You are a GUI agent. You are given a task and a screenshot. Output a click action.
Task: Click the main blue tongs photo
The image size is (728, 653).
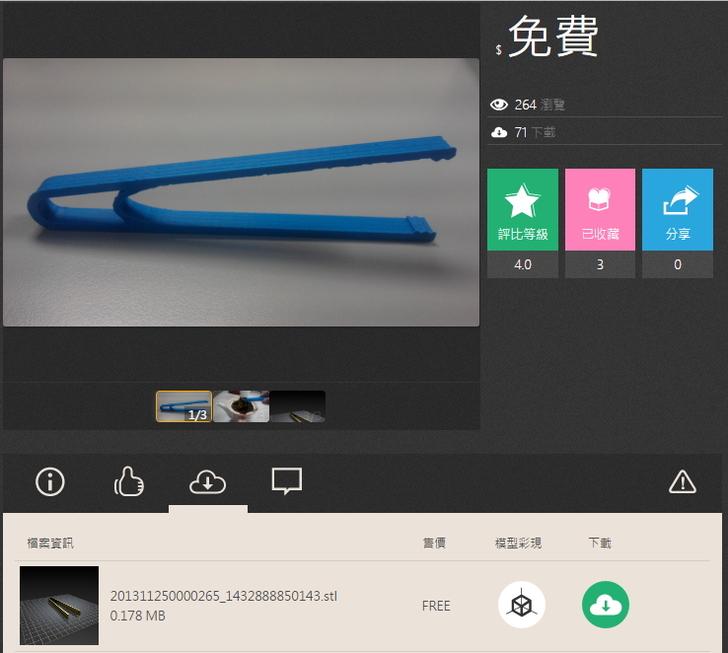pos(241,192)
